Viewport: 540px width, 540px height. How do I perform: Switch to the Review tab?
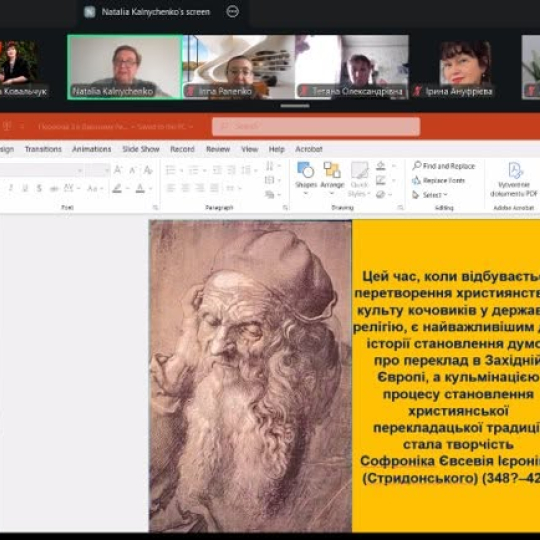tap(218, 149)
